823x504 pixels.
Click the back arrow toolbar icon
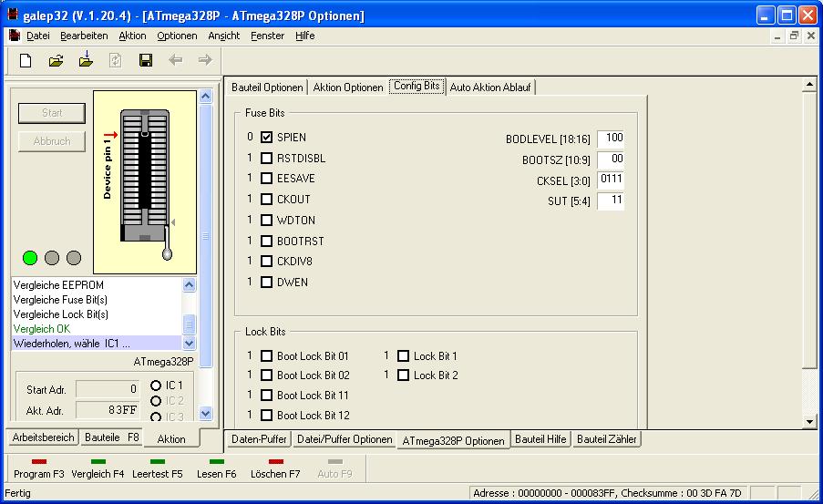pos(175,60)
